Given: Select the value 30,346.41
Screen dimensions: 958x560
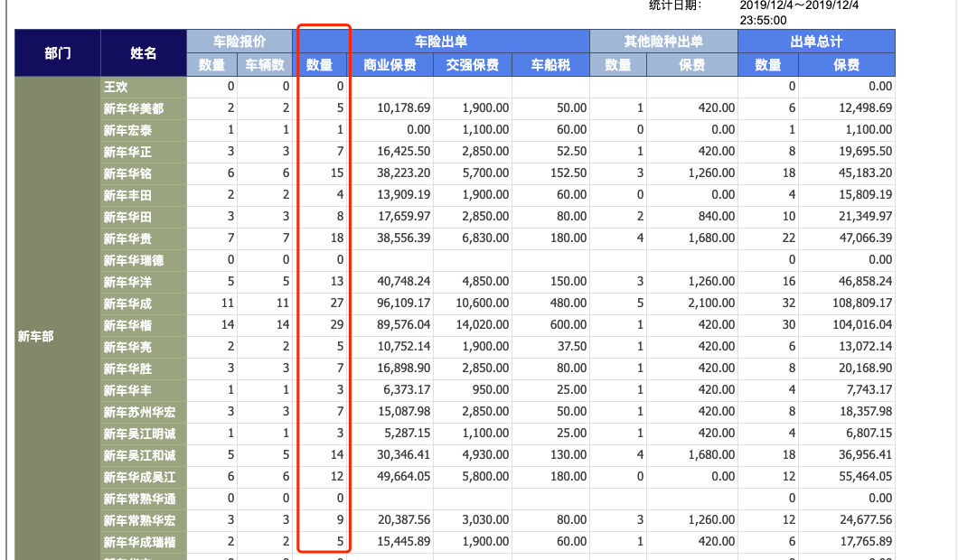Looking at the screenshot, I should 403,455.
